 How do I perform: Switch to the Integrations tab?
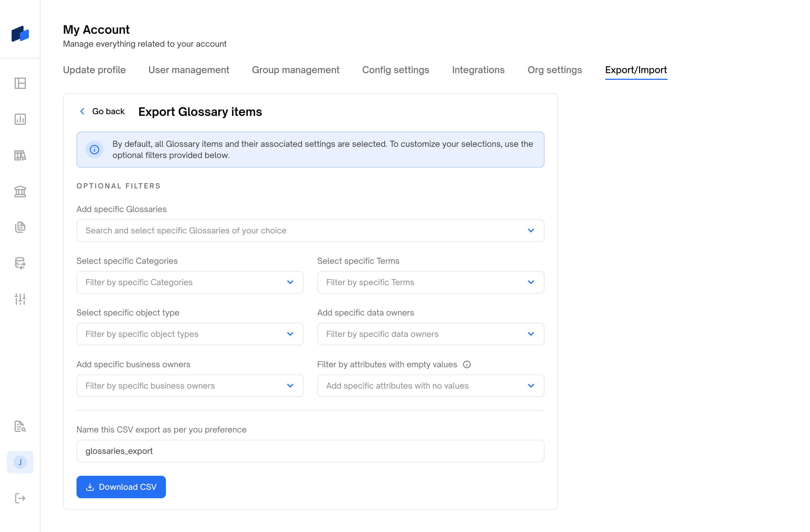point(478,70)
